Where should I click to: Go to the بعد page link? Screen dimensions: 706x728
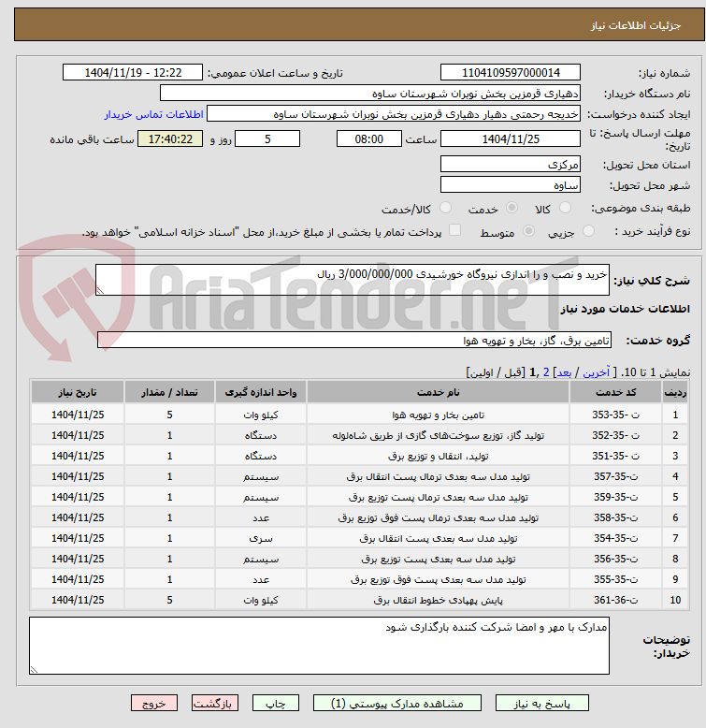564,372
